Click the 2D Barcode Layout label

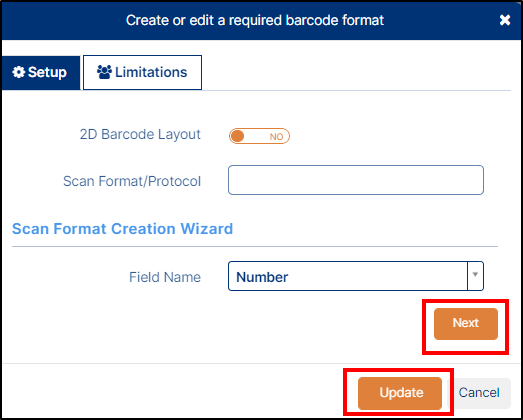point(140,135)
